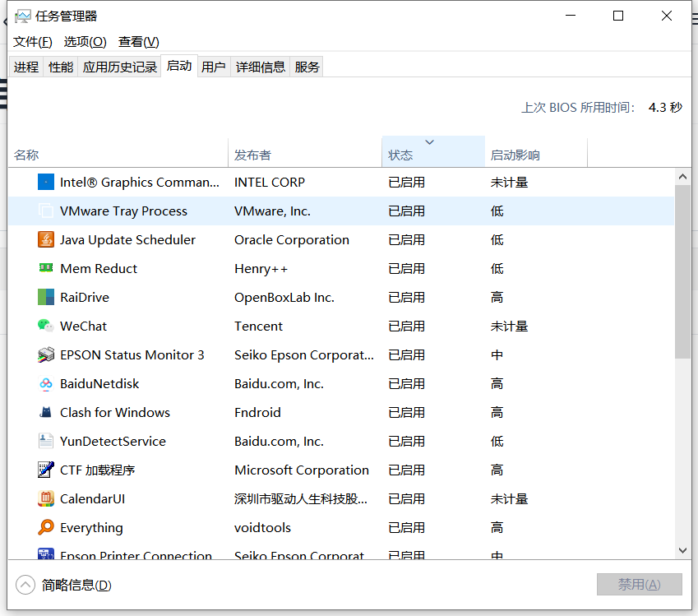Click the CalendarUI icon

coord(46,498)
